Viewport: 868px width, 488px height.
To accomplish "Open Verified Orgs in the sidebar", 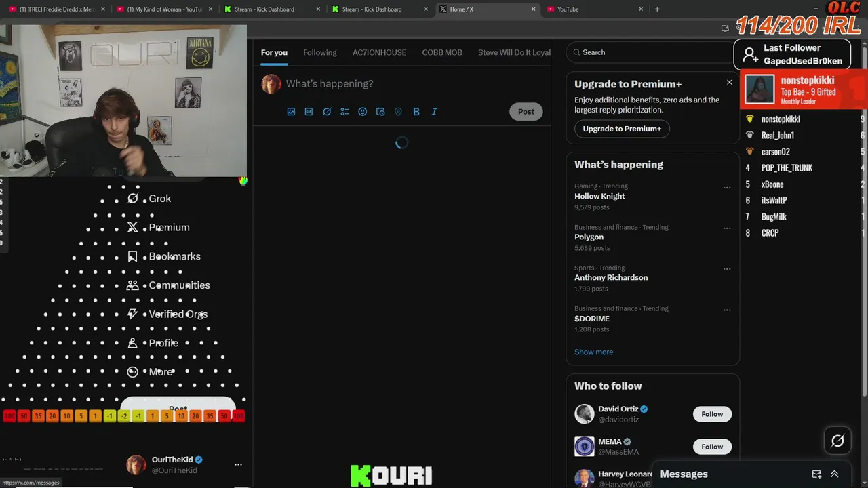I will tap(167, 314).
